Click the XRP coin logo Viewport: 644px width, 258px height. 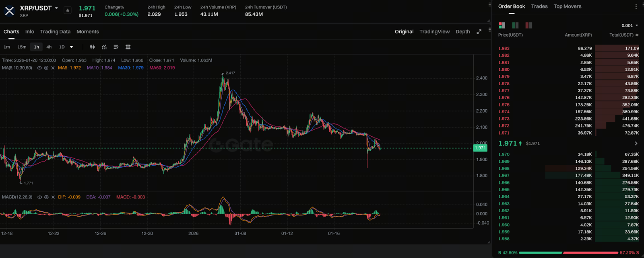click(x=9, y=11)
